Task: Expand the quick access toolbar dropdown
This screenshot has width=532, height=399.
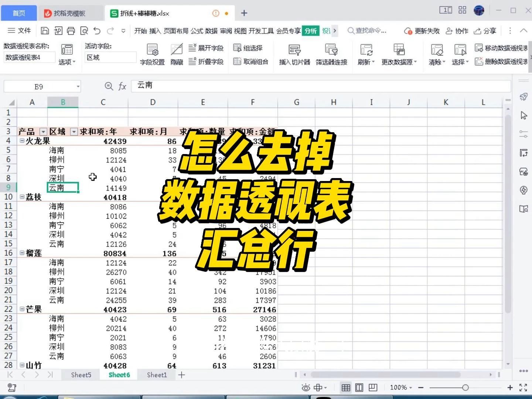Action: [x=123, y=31]
